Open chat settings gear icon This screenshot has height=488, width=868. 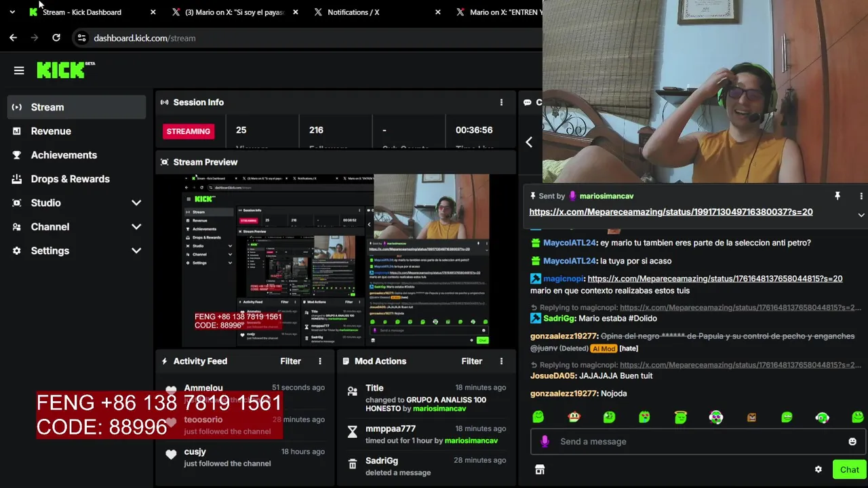(x=818, y=470)
